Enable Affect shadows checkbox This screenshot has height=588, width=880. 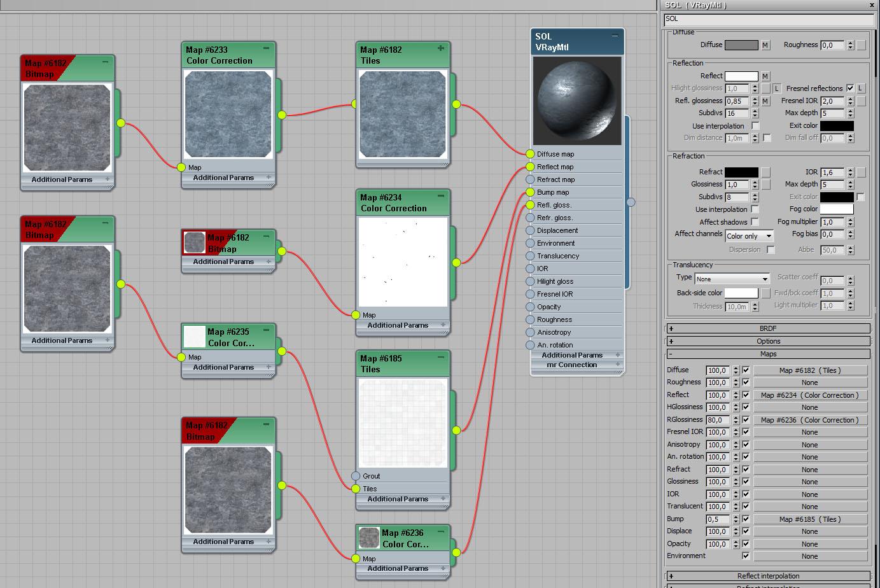click(755, 222)
